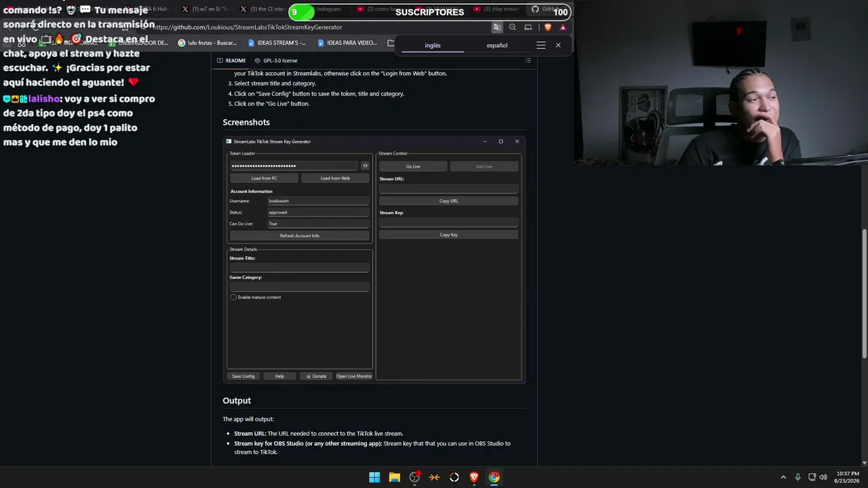Click the masked token field in the screenshot

pyautogui.click(x=294, y=166)
